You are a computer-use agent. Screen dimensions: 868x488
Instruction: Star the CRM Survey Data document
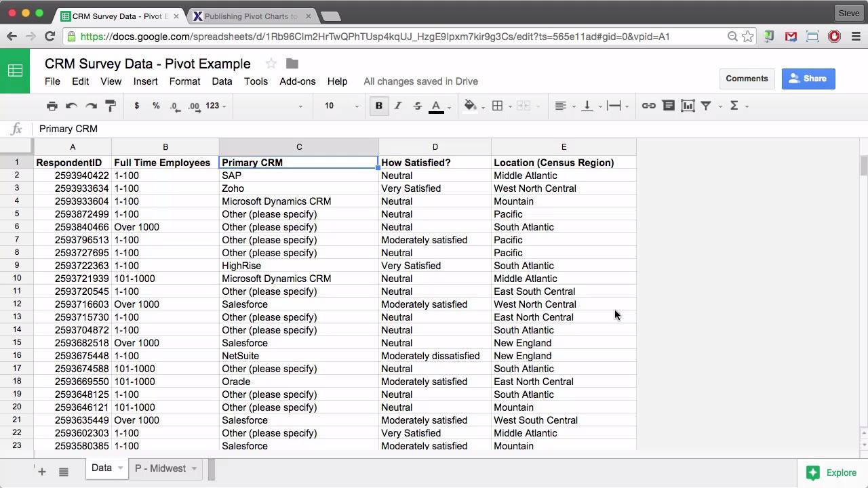(x=271, y=64)
